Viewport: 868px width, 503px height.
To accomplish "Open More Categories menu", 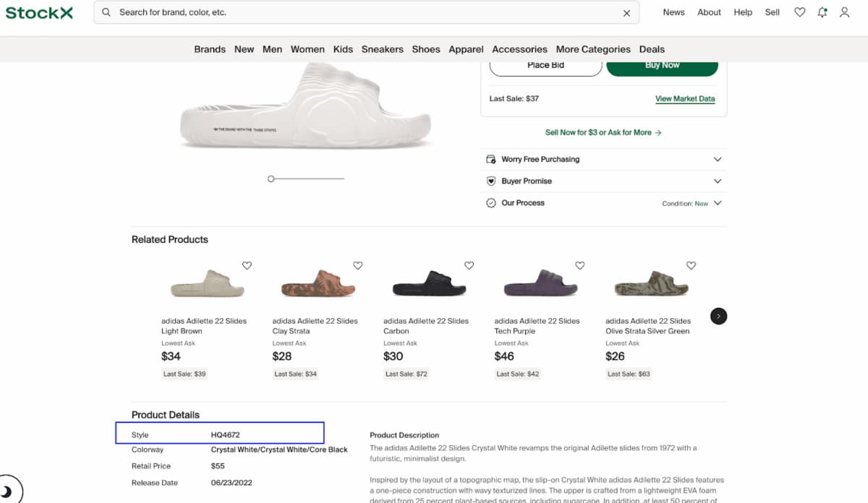I will [x=593, y=49].
